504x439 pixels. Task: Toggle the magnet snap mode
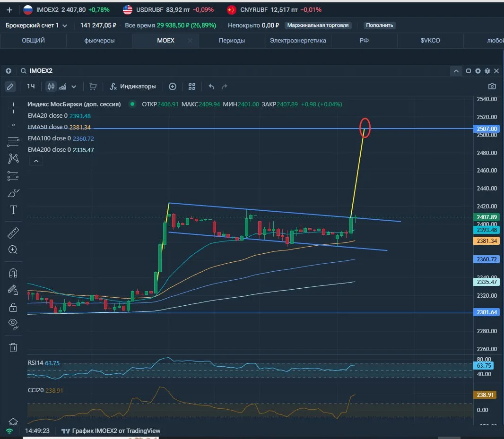coord(13,273)
